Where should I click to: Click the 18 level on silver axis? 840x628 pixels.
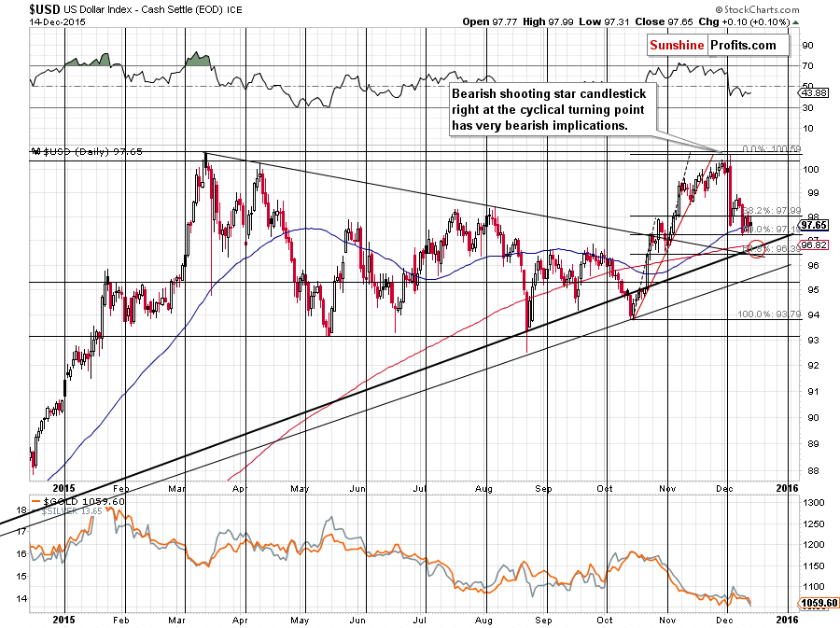coord(21,510)
